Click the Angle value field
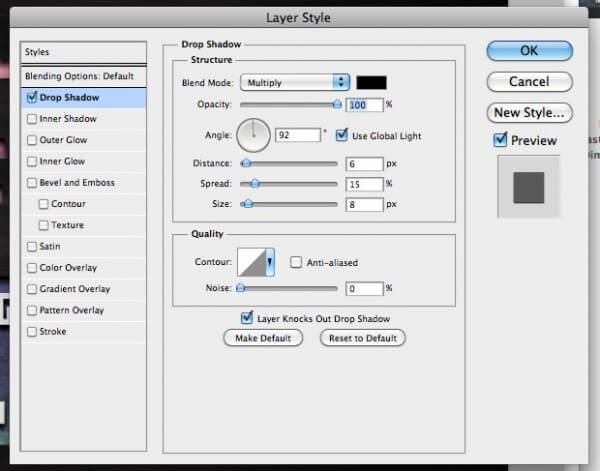 click(298, 135)
